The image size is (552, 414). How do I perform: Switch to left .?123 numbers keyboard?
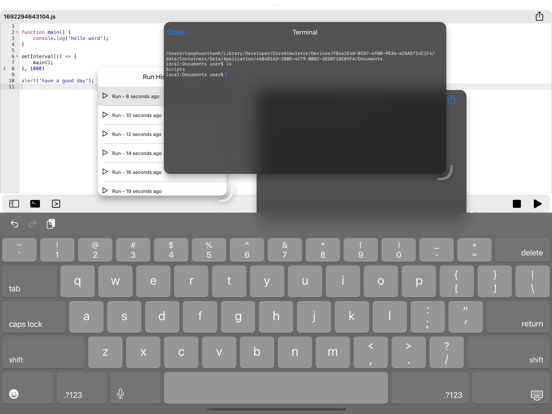pyautogui.click(x=82, y=388)
